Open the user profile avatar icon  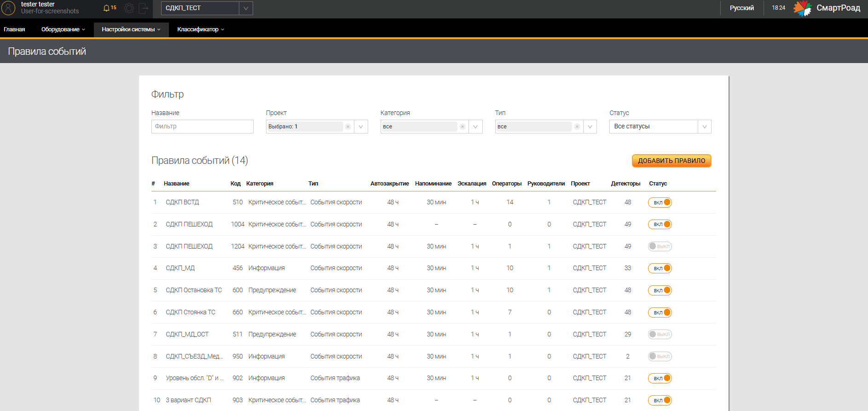click(x=9, y=8)
